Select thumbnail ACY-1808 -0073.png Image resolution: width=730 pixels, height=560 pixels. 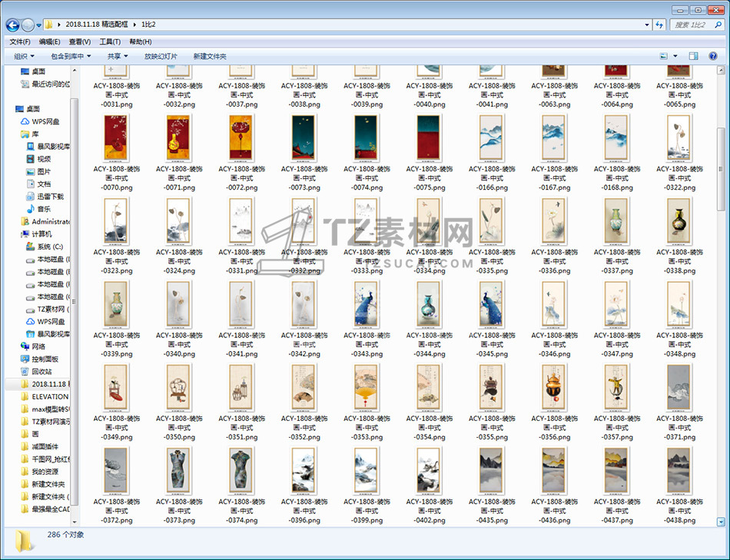tap(304, 138)
